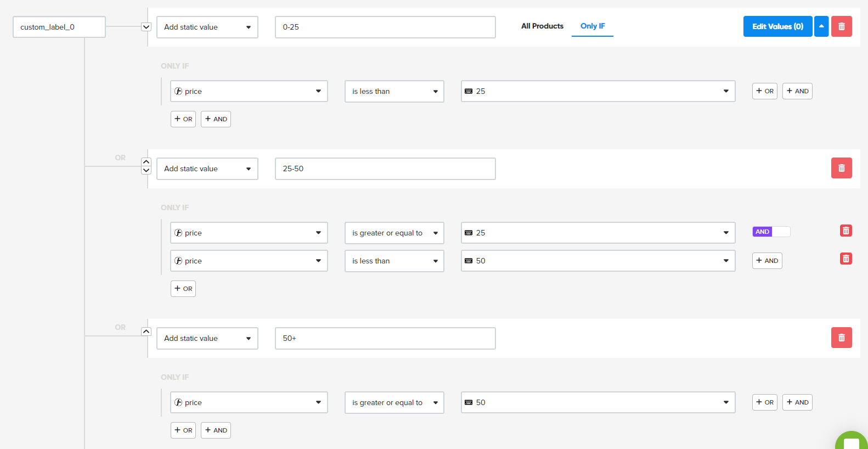Image resolution: width=868 pixels, height=449 pixels.
Task: Move the 0-25 rule down
Action: pyautogui.click(x=146, y=27)
